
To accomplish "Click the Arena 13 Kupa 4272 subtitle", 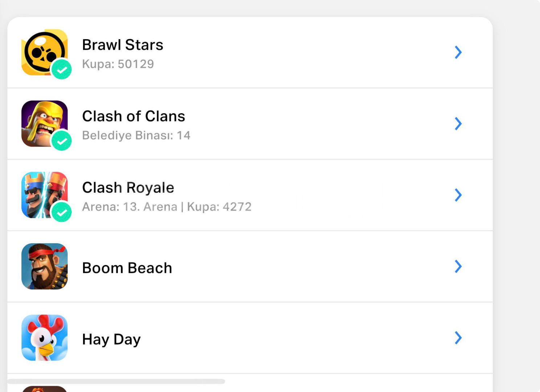I will click(167, 207).
